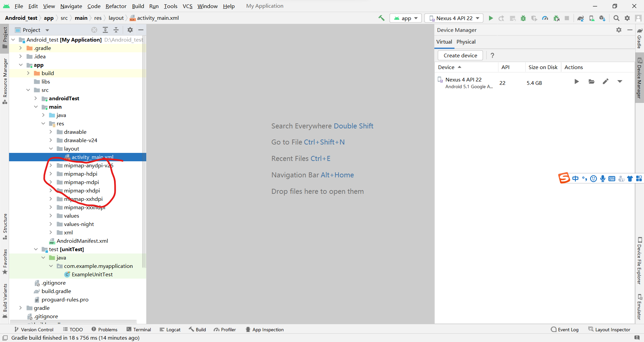Collapse the layout folder
Image resolution: width=644 pixels, height=342 pixels.
pyautogui.click(x=51, y=149)
